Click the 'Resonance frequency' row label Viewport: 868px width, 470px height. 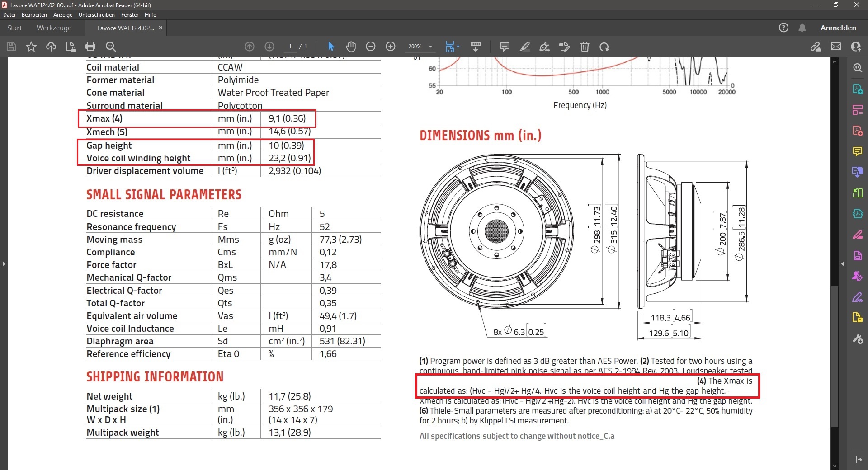[131, 227]
